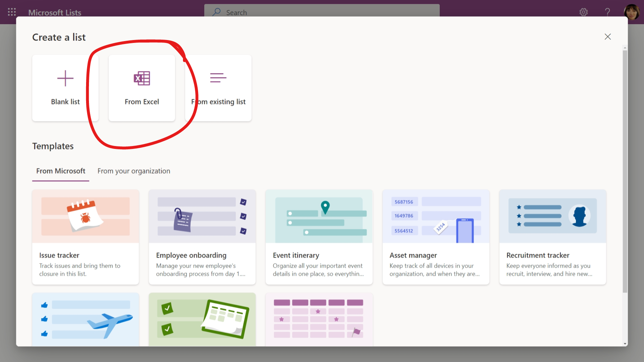Open the Employee onboarding title text
This screenshot has height=362, width=644.
point(191,255)
